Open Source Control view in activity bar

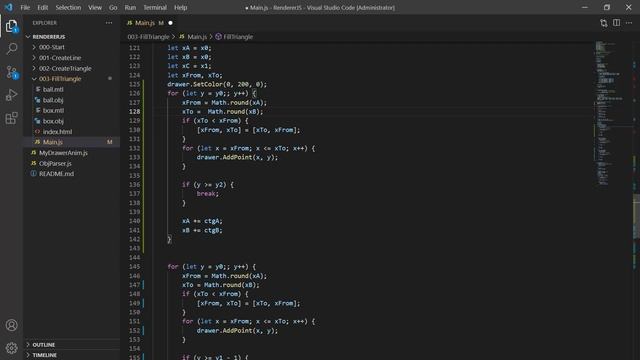[x=11, y=72]
